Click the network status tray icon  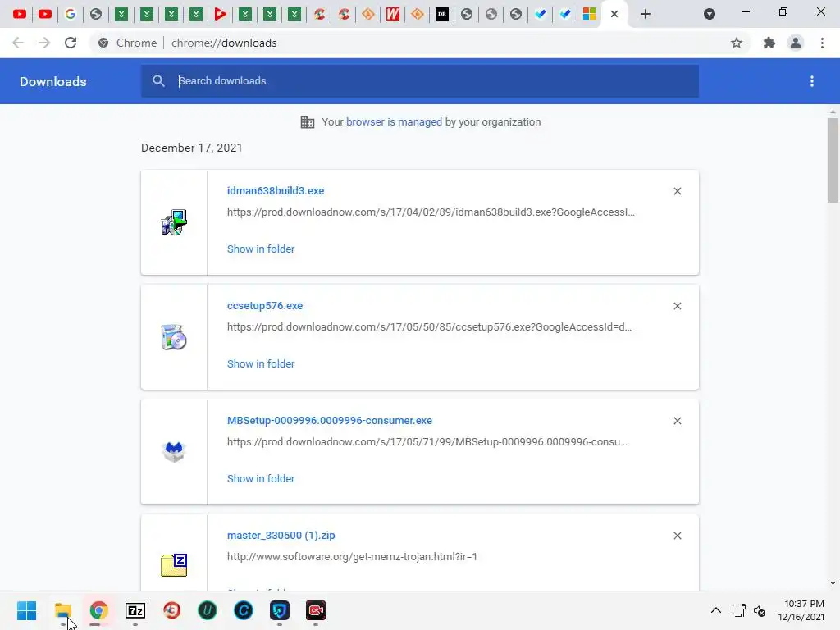[x=739, y=610]
